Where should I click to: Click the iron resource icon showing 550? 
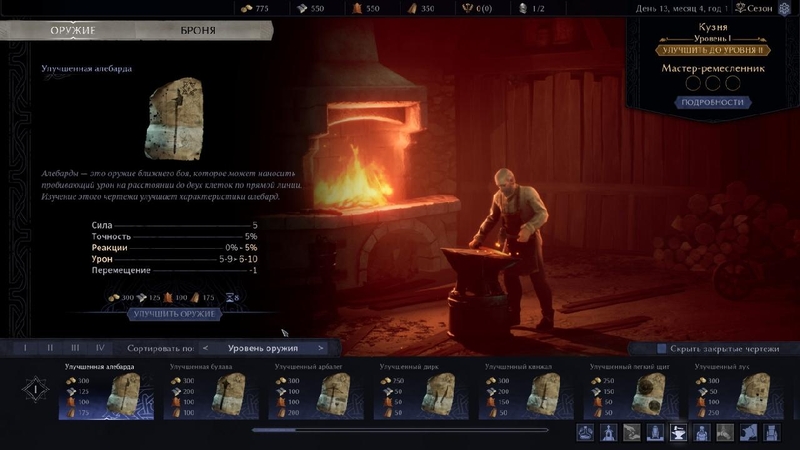tap(303, 8)
